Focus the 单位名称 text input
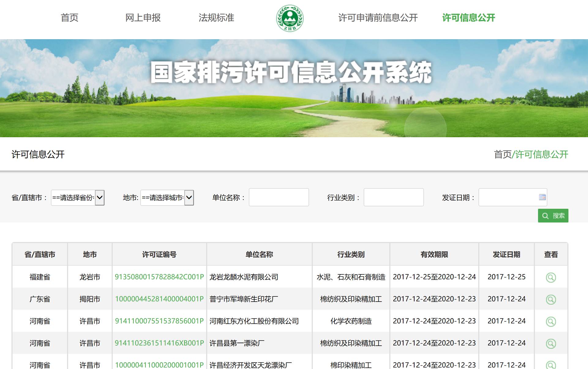Viewport: 588px width, 369px height. pos(279,197)
